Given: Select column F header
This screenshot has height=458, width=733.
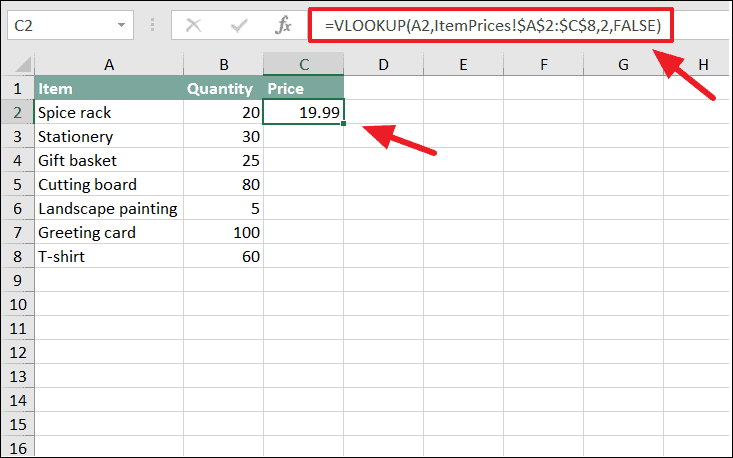Looking at the screenshot, I should (x=544, y=64).
